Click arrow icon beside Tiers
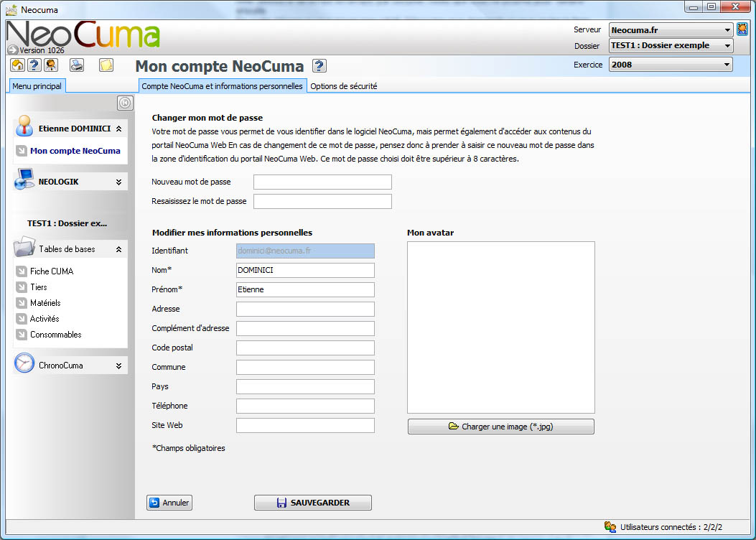Screen dimensions: 756x540 [x=22, y=287]
